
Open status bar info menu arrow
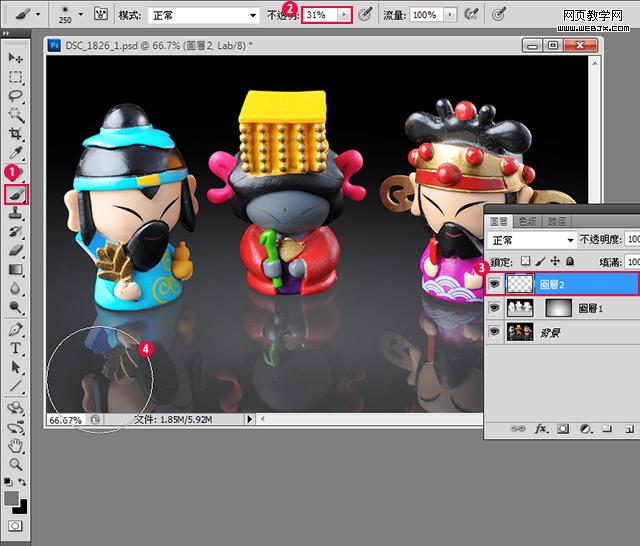coord(249,419)
